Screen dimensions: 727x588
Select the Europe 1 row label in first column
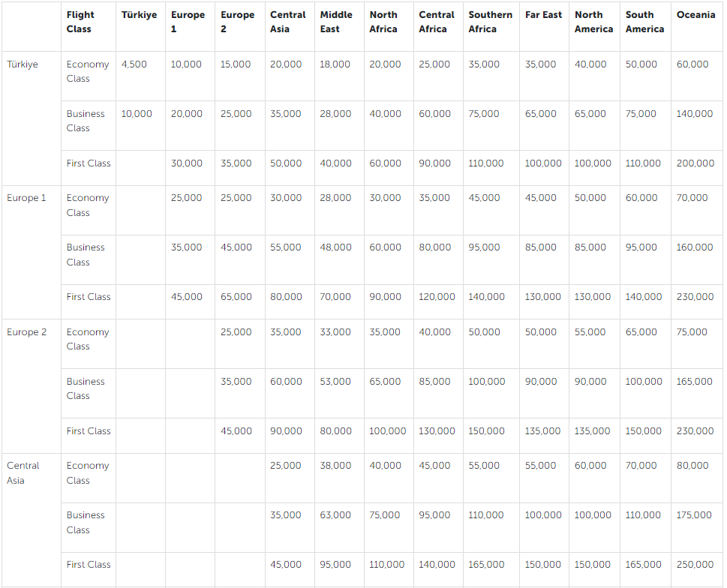[26, 198]
